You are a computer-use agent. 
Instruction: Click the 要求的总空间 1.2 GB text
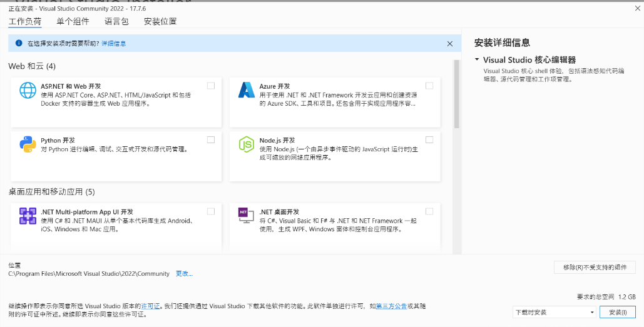tap(606, 296)
